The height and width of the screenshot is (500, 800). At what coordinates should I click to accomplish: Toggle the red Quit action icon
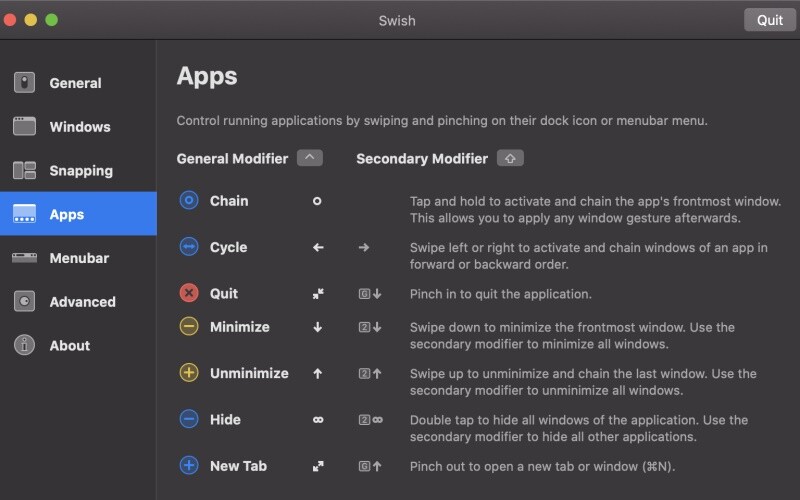189,293
